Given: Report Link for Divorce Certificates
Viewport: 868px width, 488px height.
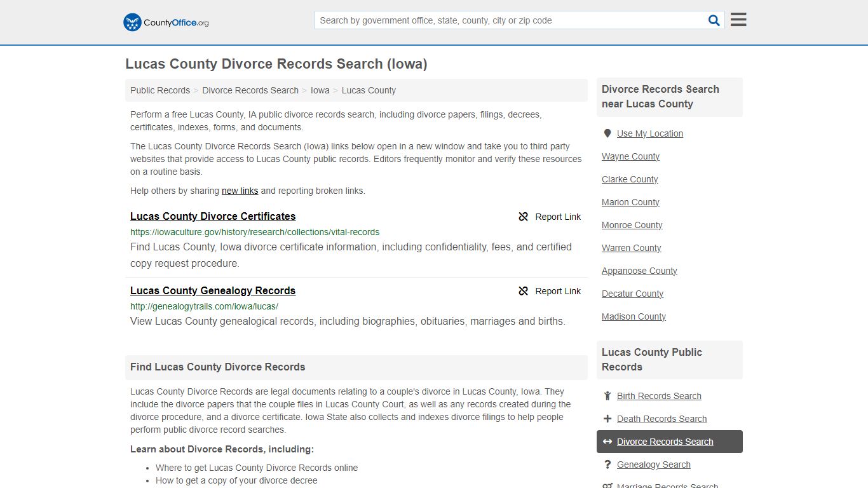Looking at the screenshot, I should coord(550,217).
